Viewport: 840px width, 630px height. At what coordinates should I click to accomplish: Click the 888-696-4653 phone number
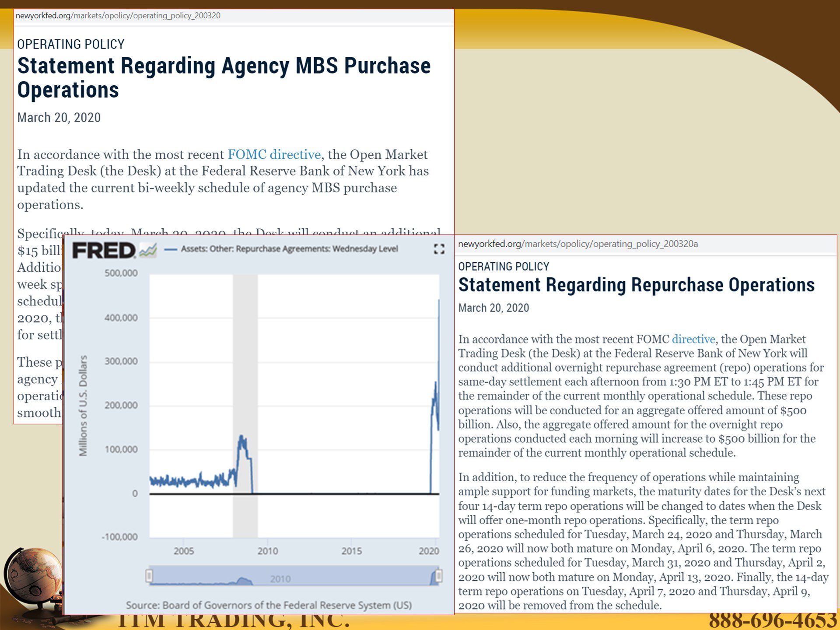tap(773, 620)
